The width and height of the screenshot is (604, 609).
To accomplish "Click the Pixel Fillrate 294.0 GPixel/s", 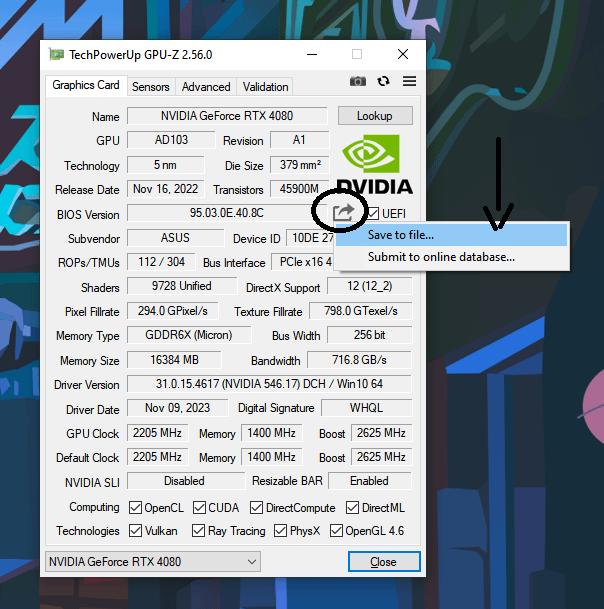I will coord(173,311).
